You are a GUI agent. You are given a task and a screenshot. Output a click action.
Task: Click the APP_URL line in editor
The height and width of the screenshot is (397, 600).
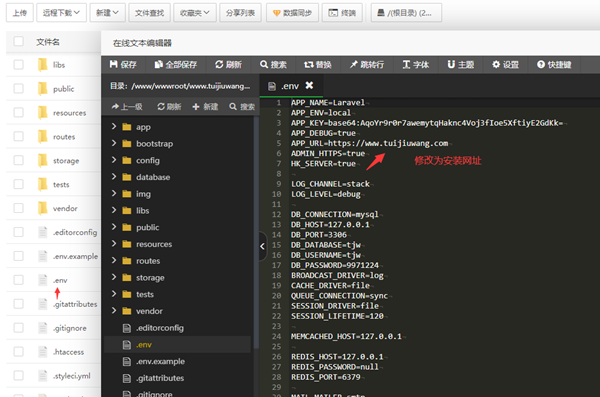click(370, 143)
